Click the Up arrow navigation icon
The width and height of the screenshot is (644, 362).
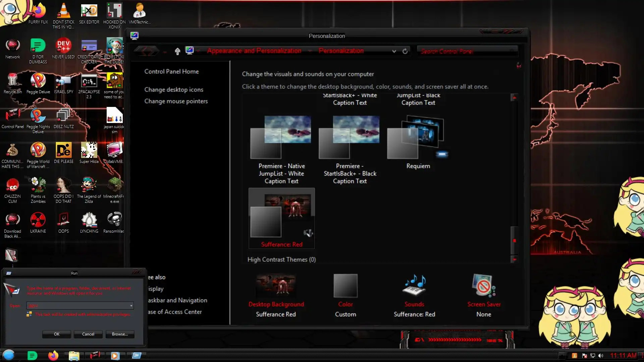[177, 51]
